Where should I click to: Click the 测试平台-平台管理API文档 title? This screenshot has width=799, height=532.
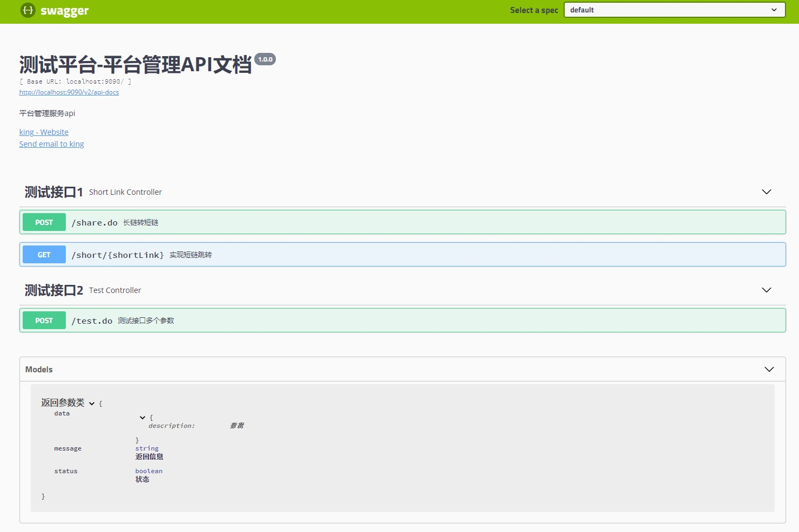point(136,64)
